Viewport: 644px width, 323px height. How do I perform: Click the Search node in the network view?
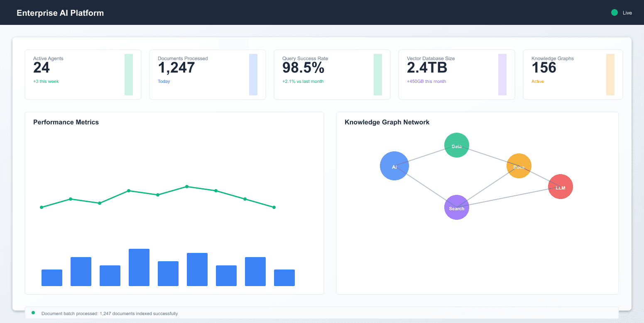456,207
